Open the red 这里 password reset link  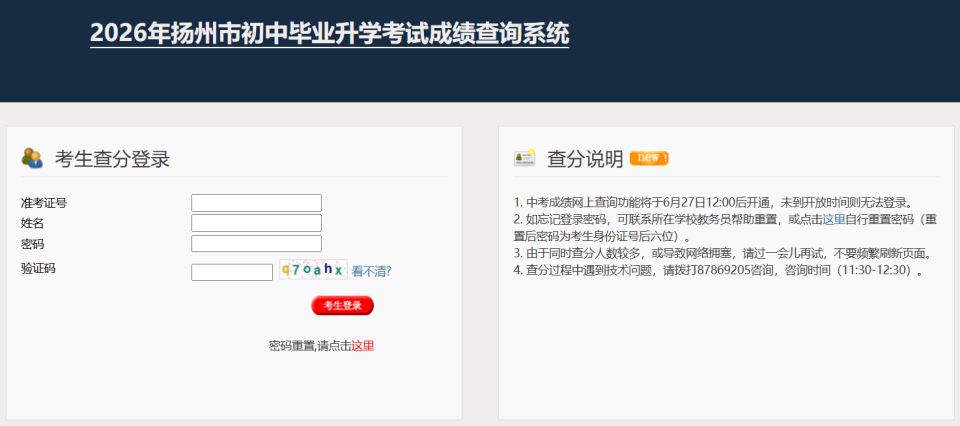point(362,346)
